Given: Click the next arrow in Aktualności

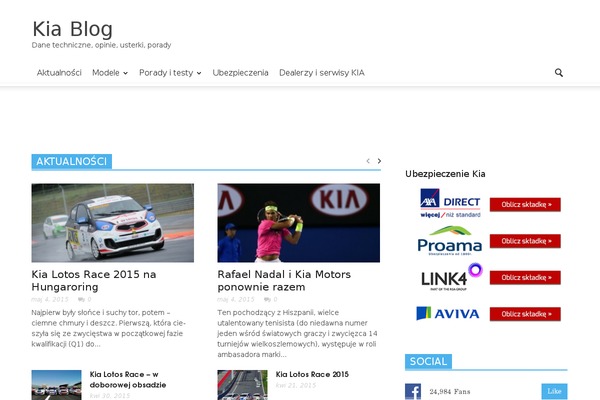Looking at the screenshot, I should [x=379, y=161].
